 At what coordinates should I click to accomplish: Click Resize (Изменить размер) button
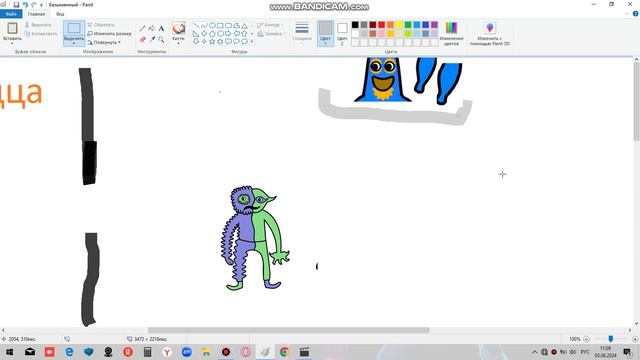pyautogui.click(x=109, y=33)
